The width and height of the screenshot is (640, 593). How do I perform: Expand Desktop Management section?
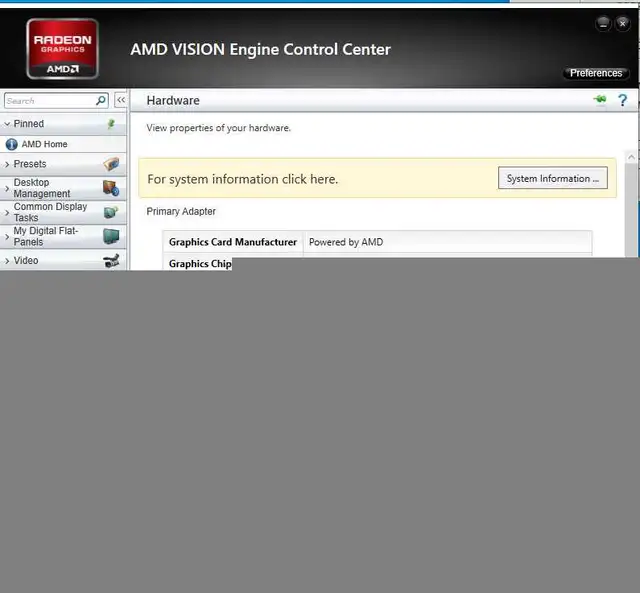point(7,188)
